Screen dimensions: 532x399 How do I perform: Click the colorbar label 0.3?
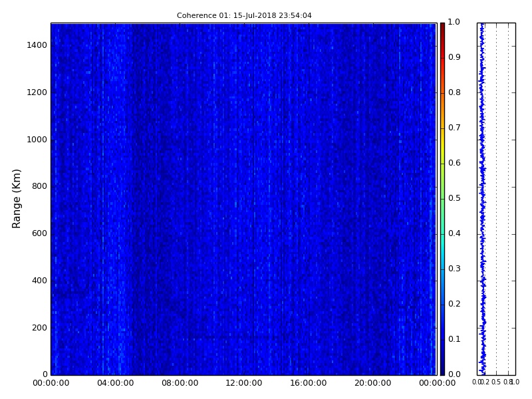pyautogui.click(x=454, y=269)
